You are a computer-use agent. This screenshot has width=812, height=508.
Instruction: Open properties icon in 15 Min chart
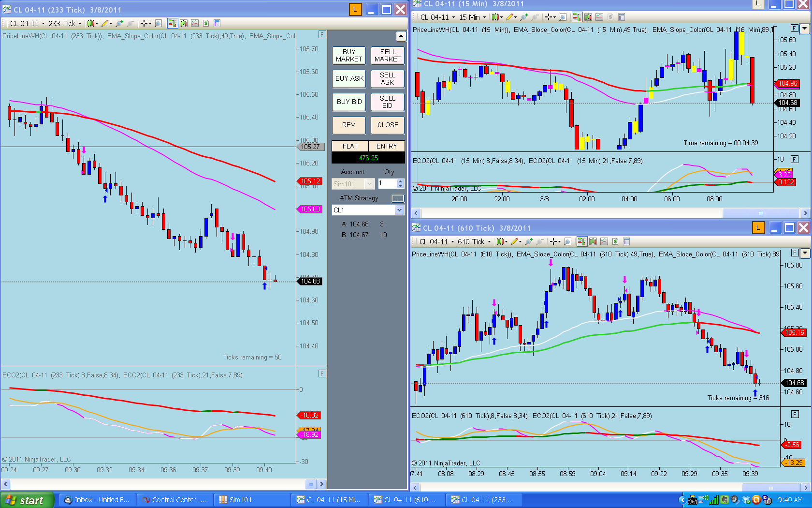pos(622,17)
